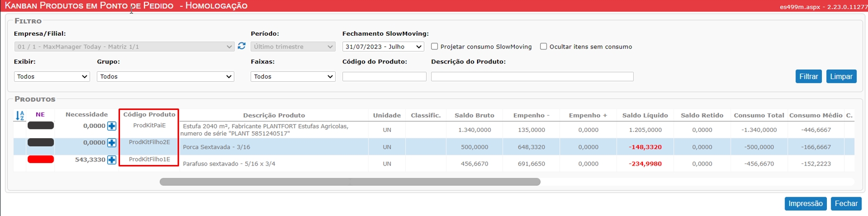Click the Impressão button

pyautogui.click(x=806, y=204)
